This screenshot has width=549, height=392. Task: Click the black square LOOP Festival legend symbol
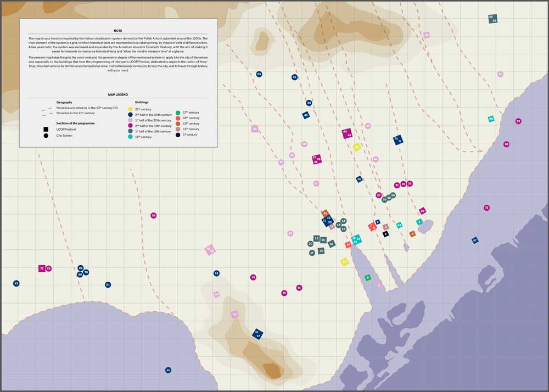coord(46,130)
